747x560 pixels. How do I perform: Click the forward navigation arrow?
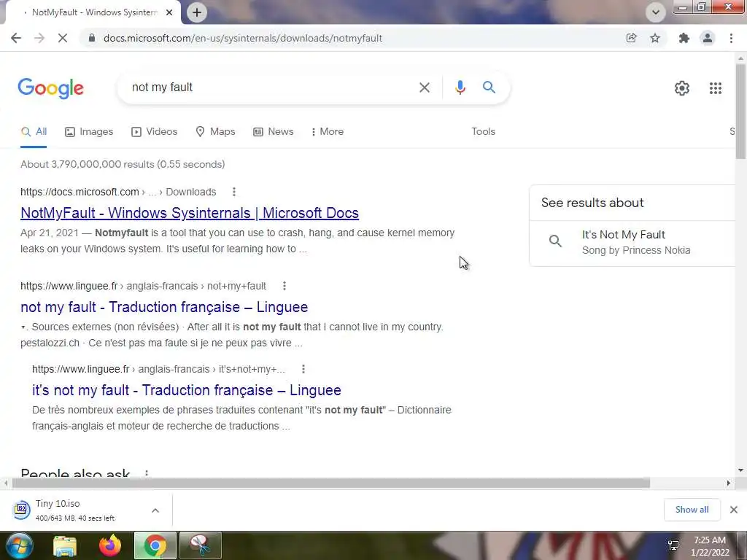[x=39, y=38]
